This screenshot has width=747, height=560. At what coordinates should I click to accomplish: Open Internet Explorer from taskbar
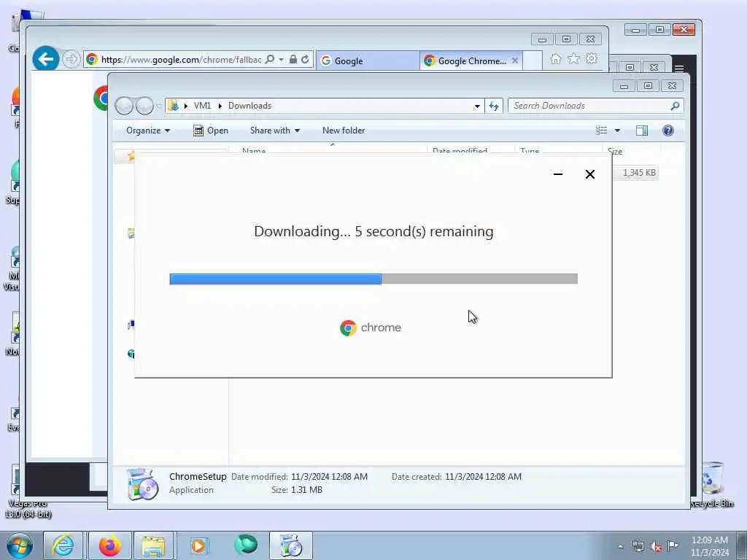pyautogui.click(x=63, y=545)
